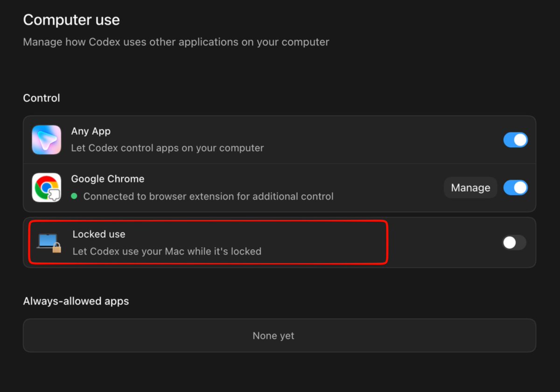
Task: Click "Connected to browser extension" status text
Action: tap(209, 196)
